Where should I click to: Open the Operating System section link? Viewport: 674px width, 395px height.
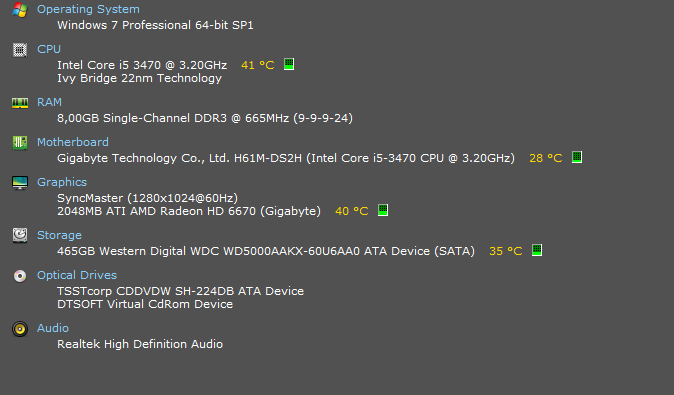[x=88, y=9]
